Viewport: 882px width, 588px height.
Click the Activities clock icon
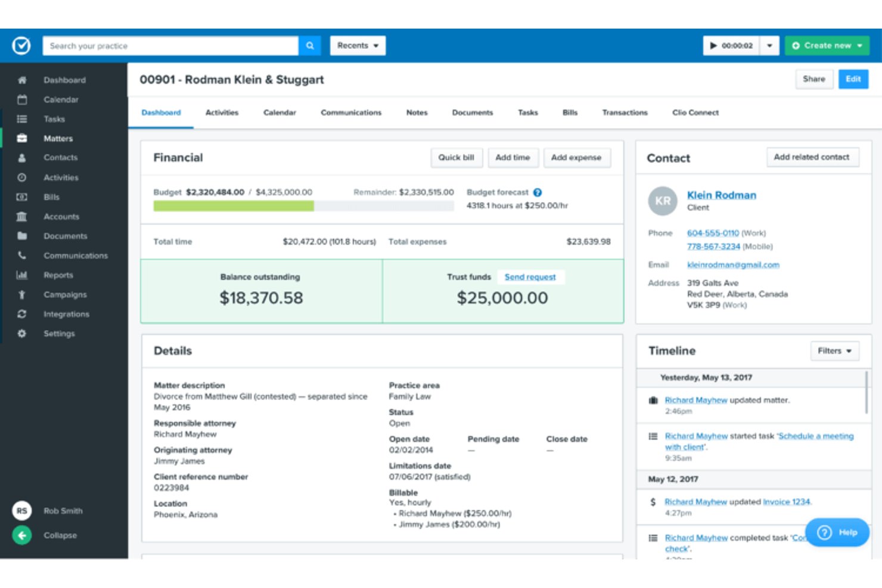[x=22, y=178]
